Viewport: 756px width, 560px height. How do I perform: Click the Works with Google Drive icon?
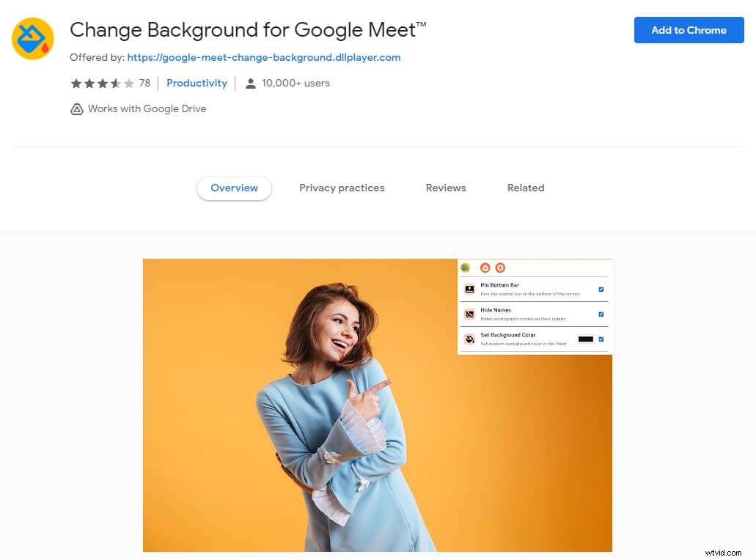point(77,108)
